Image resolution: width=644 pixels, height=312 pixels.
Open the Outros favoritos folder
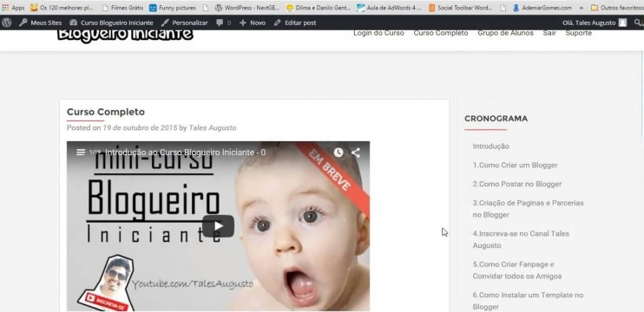(617, 8)
